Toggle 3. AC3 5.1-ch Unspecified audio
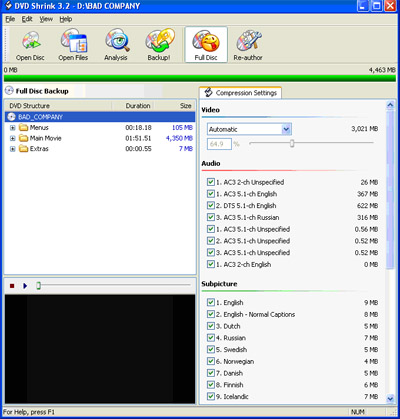The image size is (400, 419). point(210,252)
